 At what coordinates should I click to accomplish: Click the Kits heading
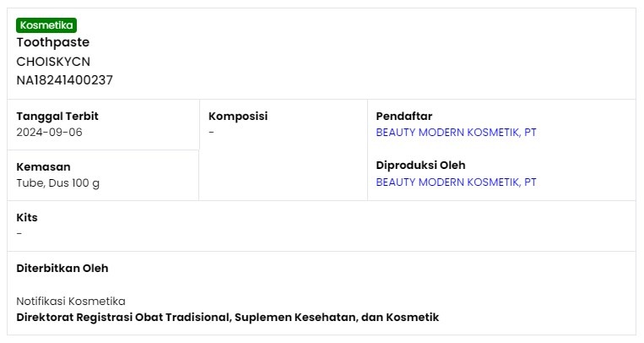pyautogui.click(x=27, y=217)
